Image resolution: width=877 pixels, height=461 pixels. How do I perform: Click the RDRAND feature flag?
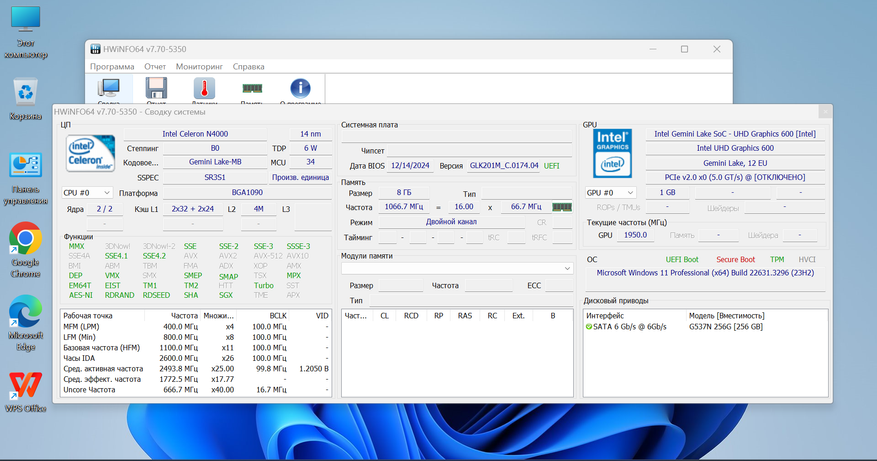pos(119,295)
